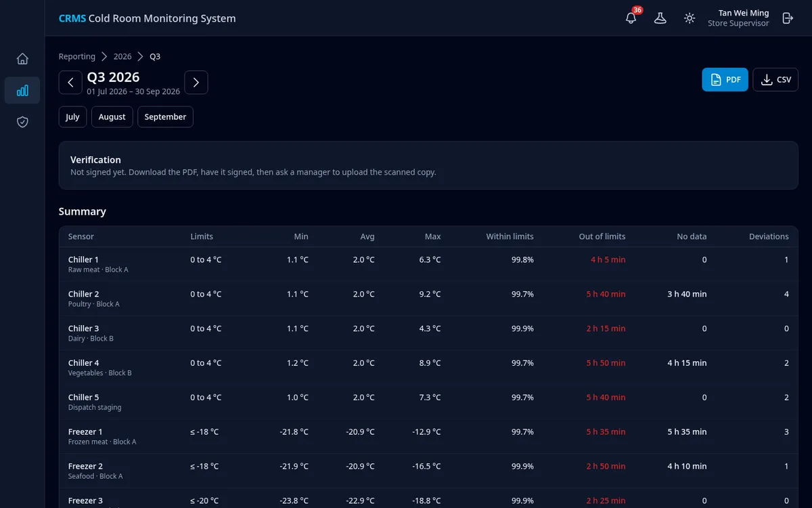812x508 pixels.
Task: Click Chiller 3's 2 h 15 min out-of-limits value
Action: click(x=606, y=329)
